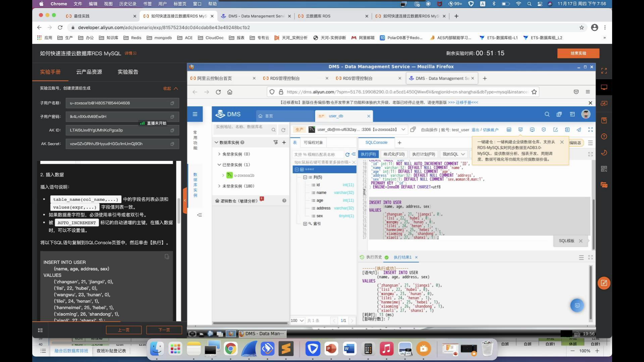Open the DMS user avatar menu

(586, 114)
